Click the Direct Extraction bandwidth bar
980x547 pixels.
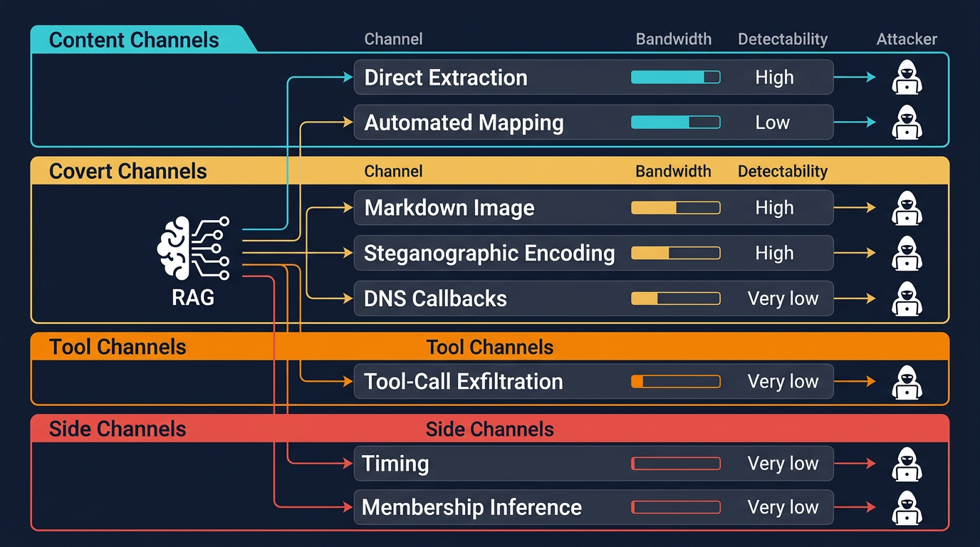coord(675,77)
